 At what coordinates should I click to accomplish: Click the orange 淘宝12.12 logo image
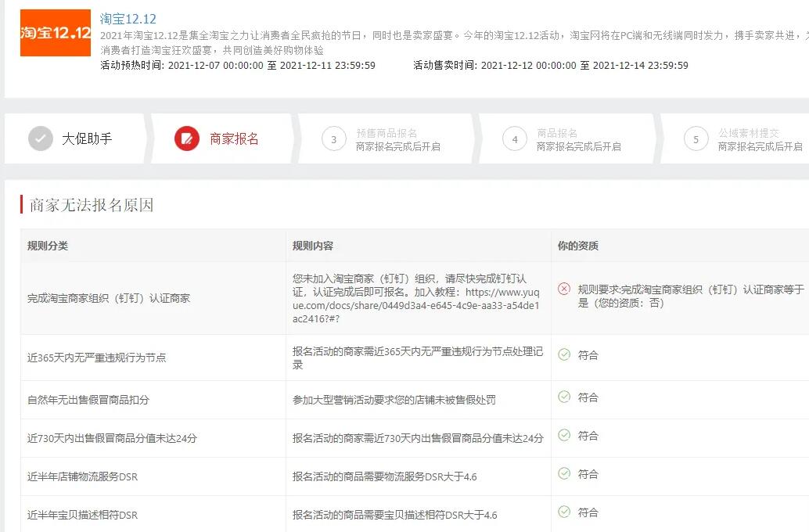[x=56, y=33]
